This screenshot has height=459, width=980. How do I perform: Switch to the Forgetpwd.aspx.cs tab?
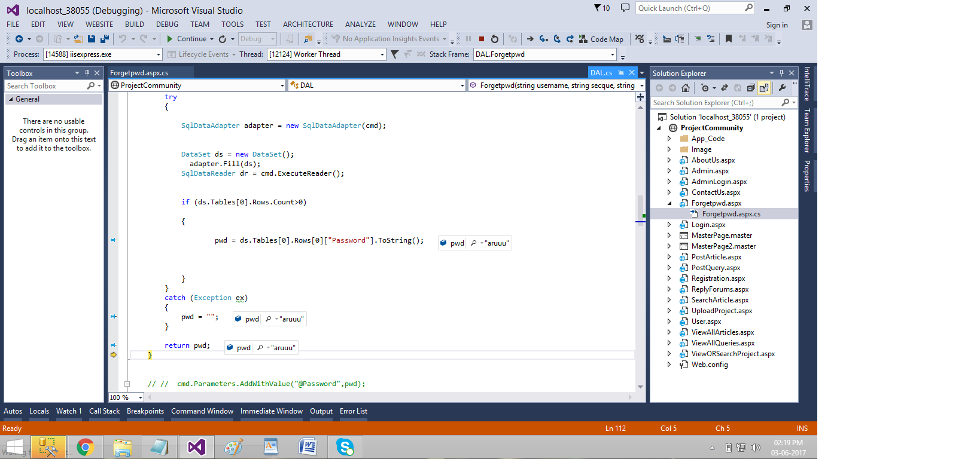pyautogui.click(x=139, y=73)
